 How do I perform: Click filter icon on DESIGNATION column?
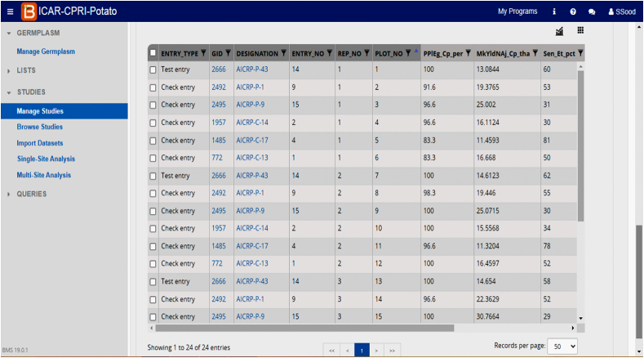[283, 53]
